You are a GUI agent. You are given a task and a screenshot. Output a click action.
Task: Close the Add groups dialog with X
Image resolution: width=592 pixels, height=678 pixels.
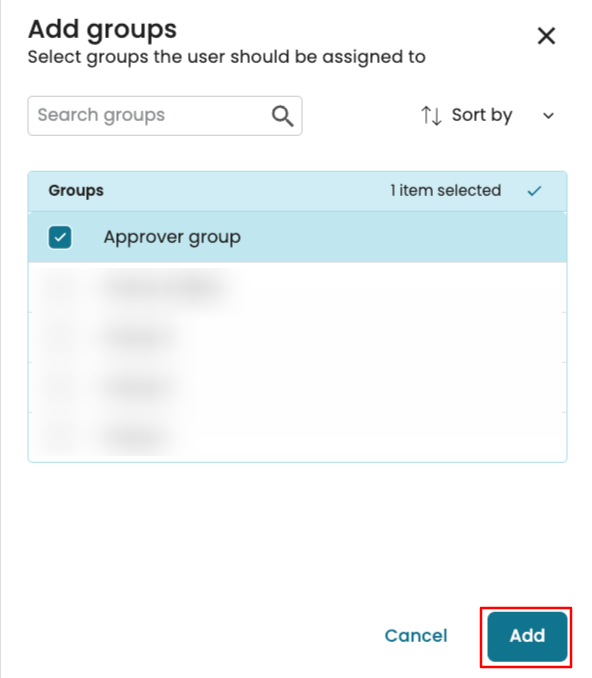click(x=546, y=36)
